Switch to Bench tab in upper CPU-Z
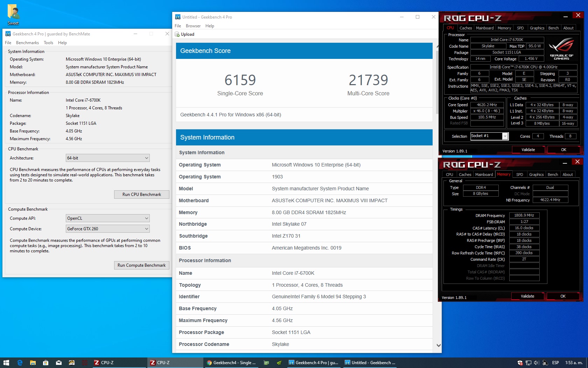 tap(553, 28)
